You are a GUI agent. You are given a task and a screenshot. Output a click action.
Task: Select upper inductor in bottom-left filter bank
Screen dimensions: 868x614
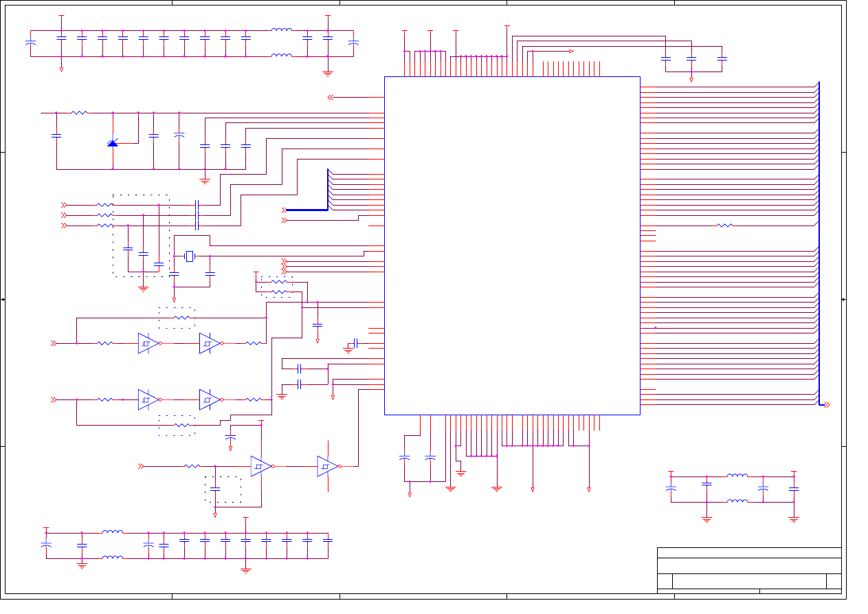tap(113, 532)
